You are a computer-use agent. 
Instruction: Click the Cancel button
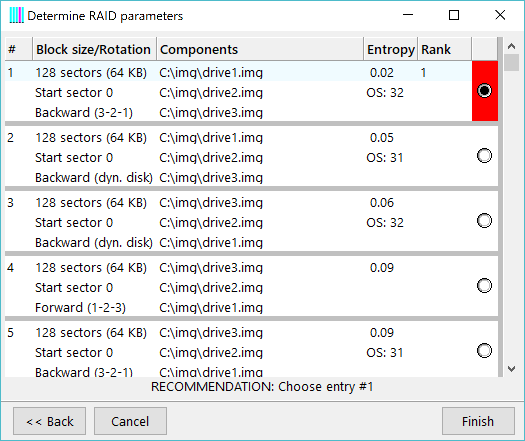point(130,421)
